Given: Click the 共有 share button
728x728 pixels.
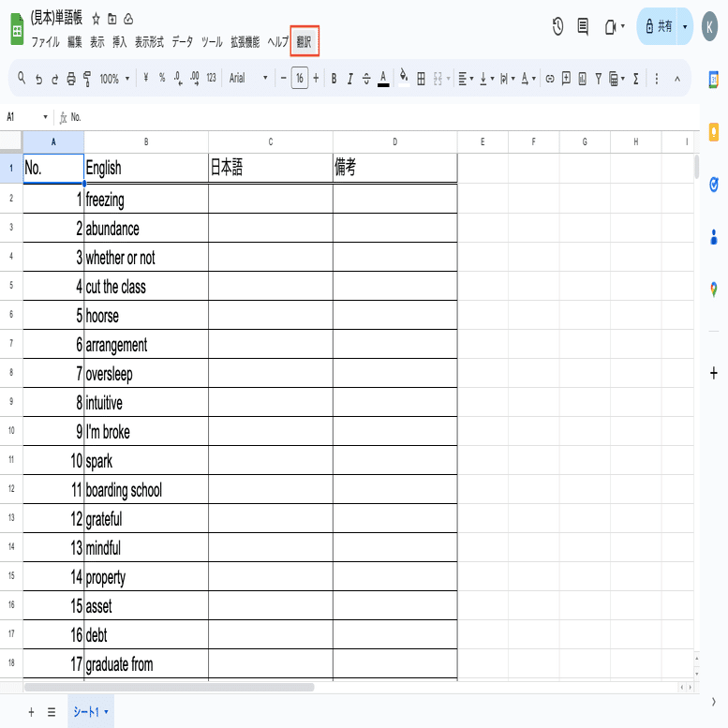Looking at the screenshot, I should click(x=658, y=26).
